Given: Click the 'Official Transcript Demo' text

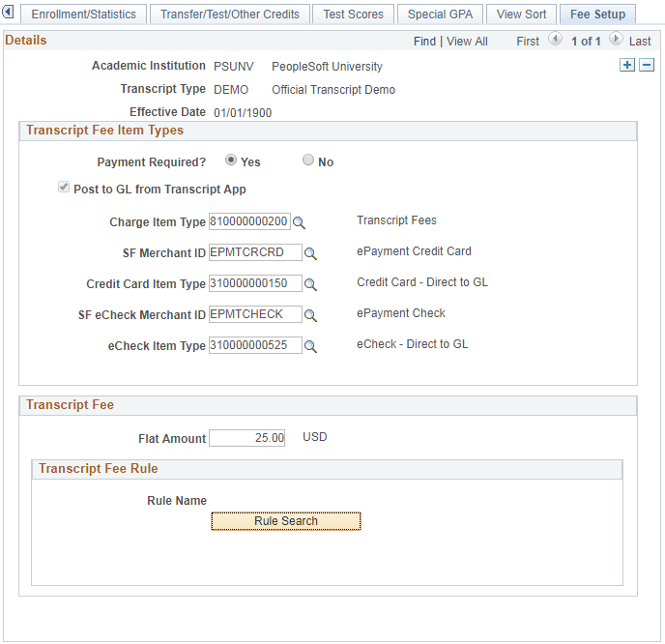Looking at the screenshot, I should pos(333,90).
